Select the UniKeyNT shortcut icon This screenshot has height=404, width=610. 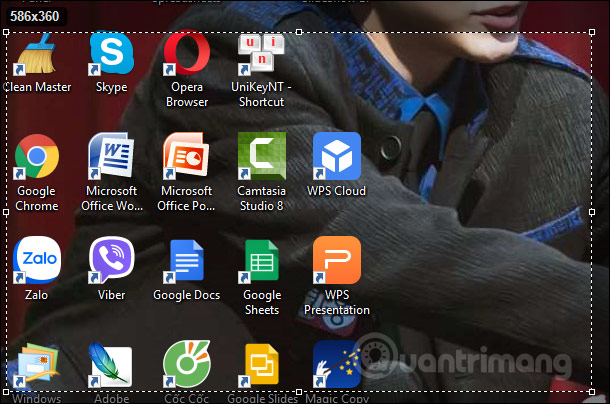(261, 54)
